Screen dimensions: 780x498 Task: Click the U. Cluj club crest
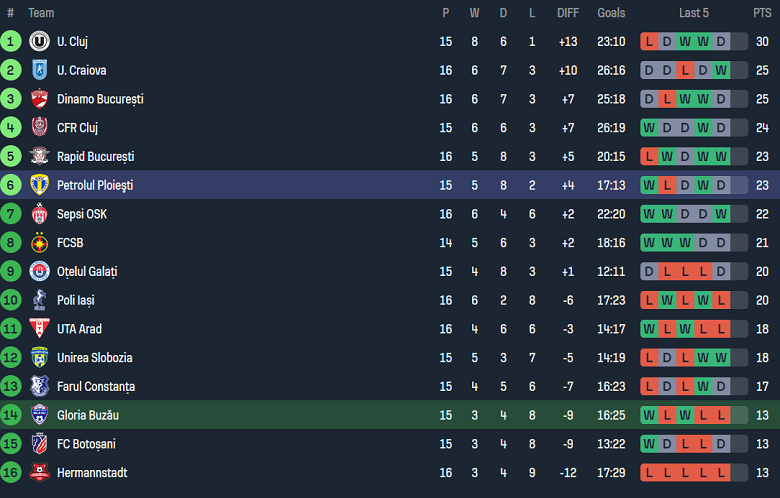(x=40, y=42)
